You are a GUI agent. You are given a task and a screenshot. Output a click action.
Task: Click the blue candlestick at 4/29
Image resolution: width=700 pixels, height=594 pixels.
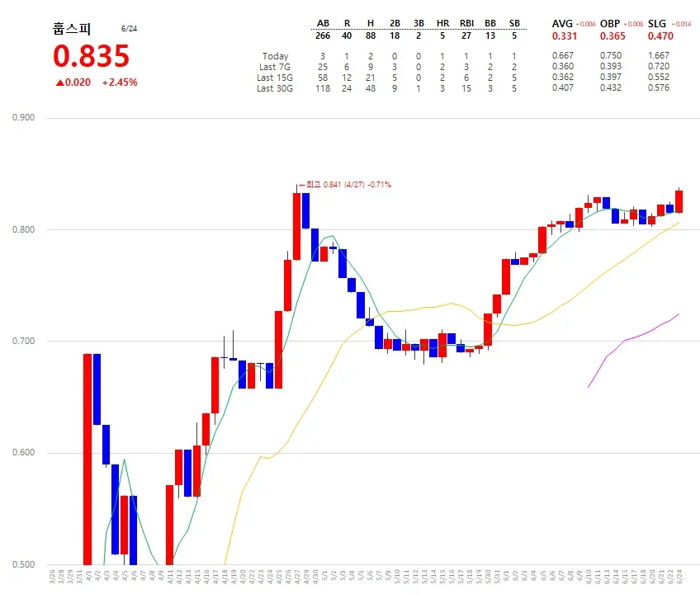(x=305, y=210)
